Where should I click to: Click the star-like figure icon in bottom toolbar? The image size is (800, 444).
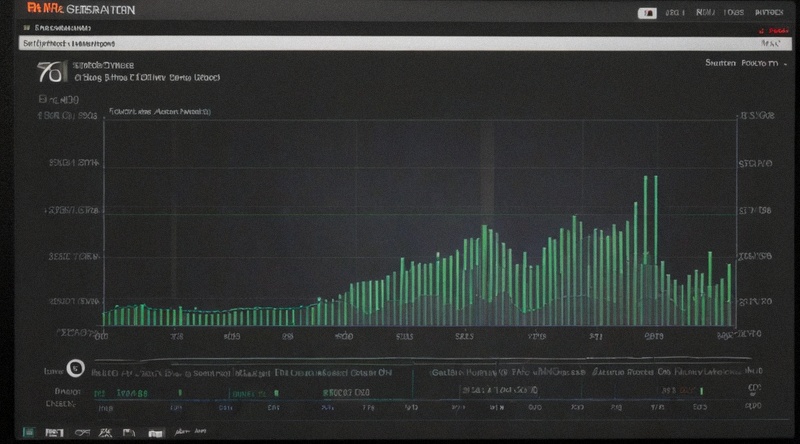coord(106,433)
